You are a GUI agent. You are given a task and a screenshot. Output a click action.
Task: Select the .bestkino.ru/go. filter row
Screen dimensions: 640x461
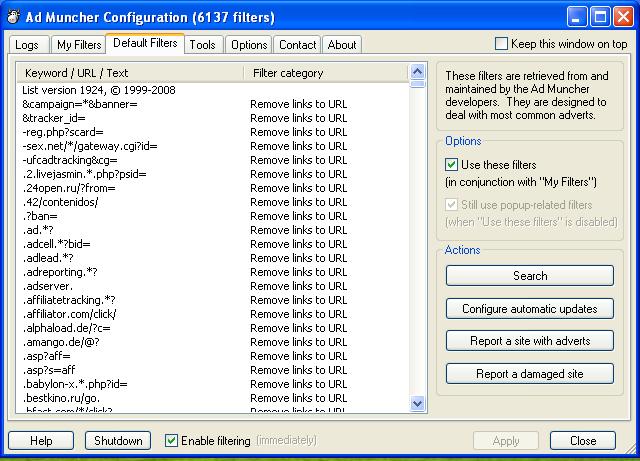click(x=212, y=398)
